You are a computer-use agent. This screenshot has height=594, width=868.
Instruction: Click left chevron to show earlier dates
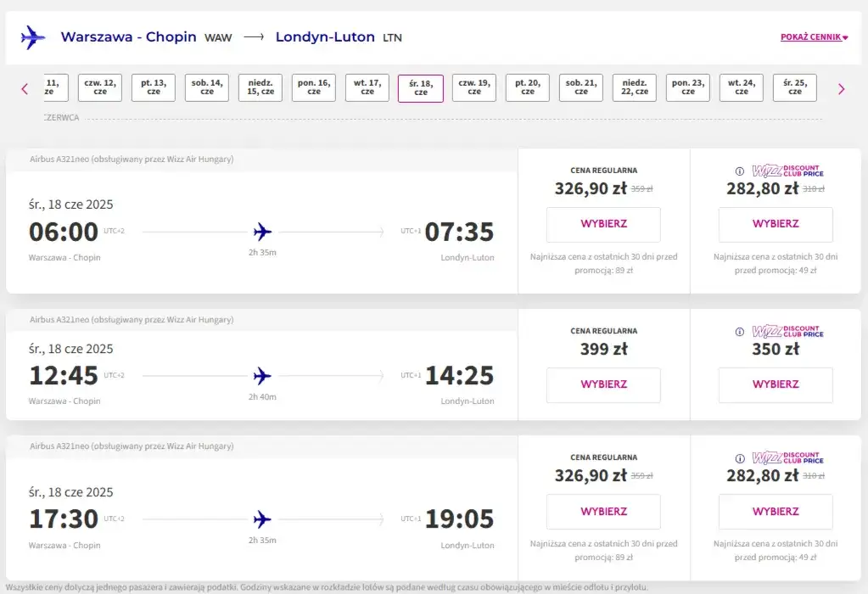pos(25,88)
